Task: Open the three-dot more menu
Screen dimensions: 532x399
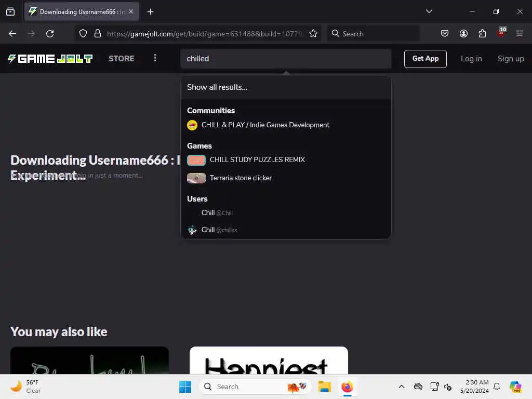Action: click(x=155, y=58)
